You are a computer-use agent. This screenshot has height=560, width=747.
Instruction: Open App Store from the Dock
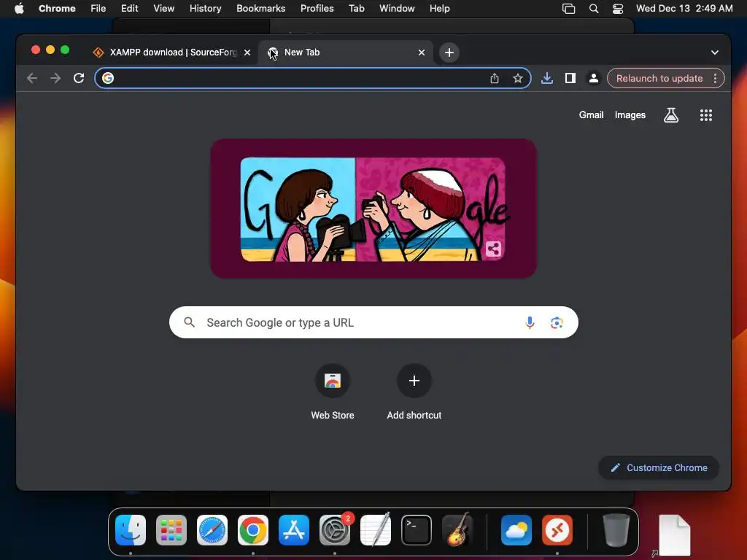(x=294, y=530)
